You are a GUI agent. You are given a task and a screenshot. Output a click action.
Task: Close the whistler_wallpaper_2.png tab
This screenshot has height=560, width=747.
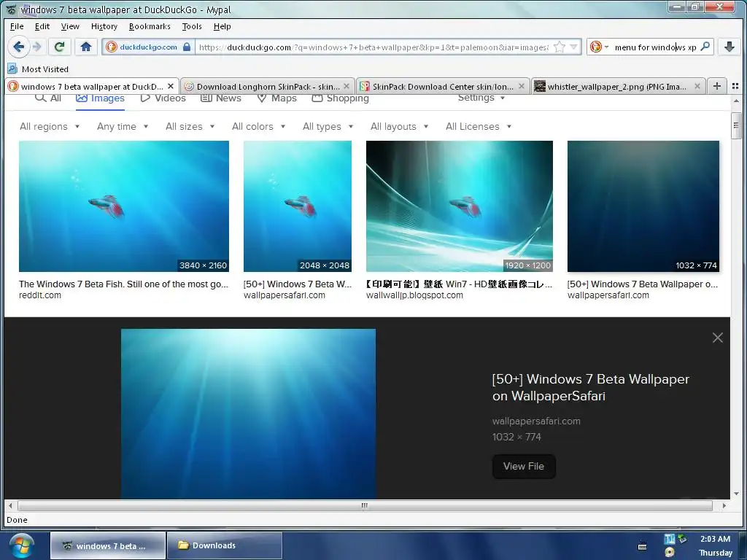click(697, 86)
